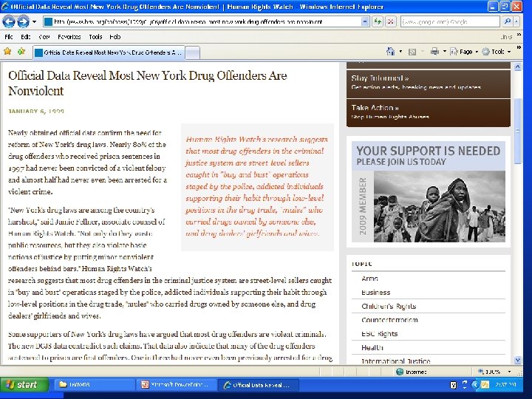Open the Edit menu
The width and height of the screenshot is (532, 399).
pos(25,37)
